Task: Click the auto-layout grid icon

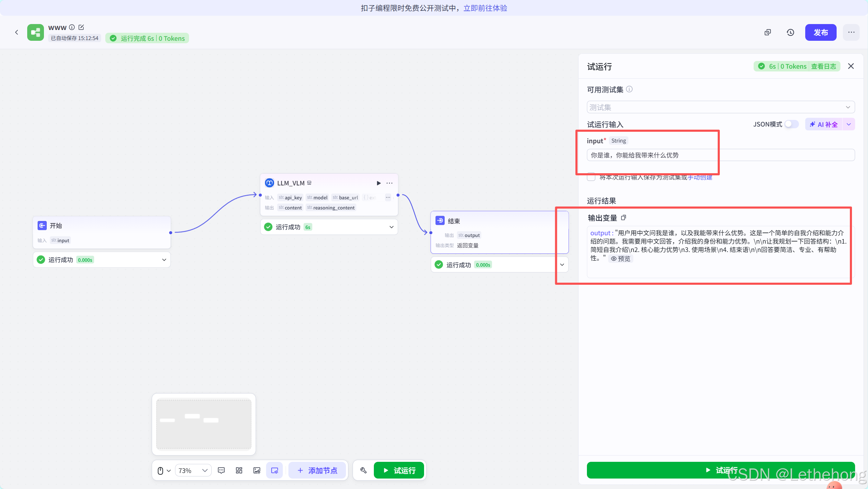Action: (239, 471)
